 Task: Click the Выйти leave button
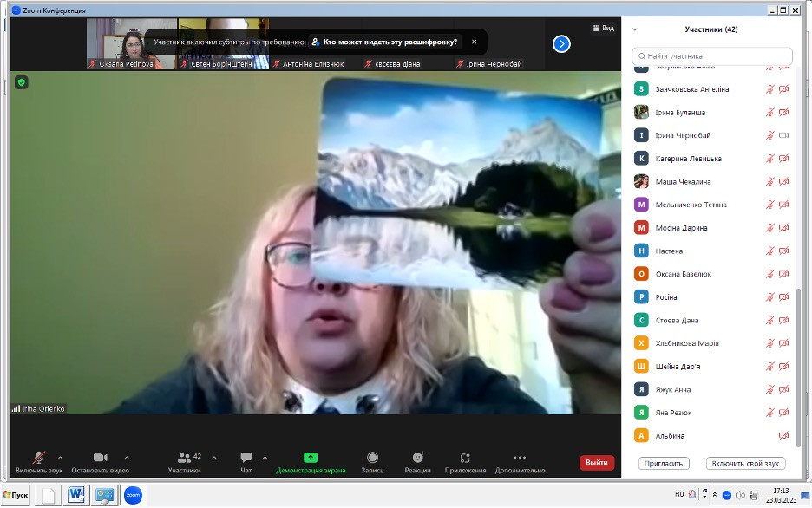pyautogui.click(x=597, y=462)
